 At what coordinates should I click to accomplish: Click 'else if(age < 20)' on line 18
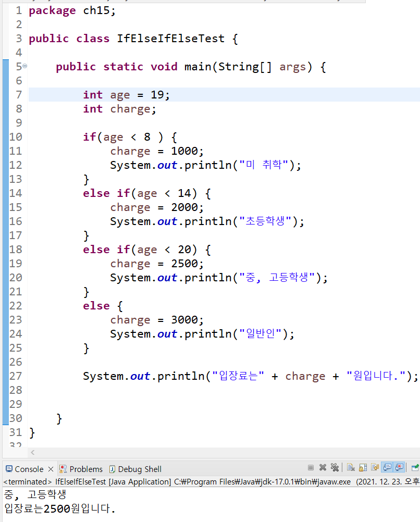[x=140, y=250]
